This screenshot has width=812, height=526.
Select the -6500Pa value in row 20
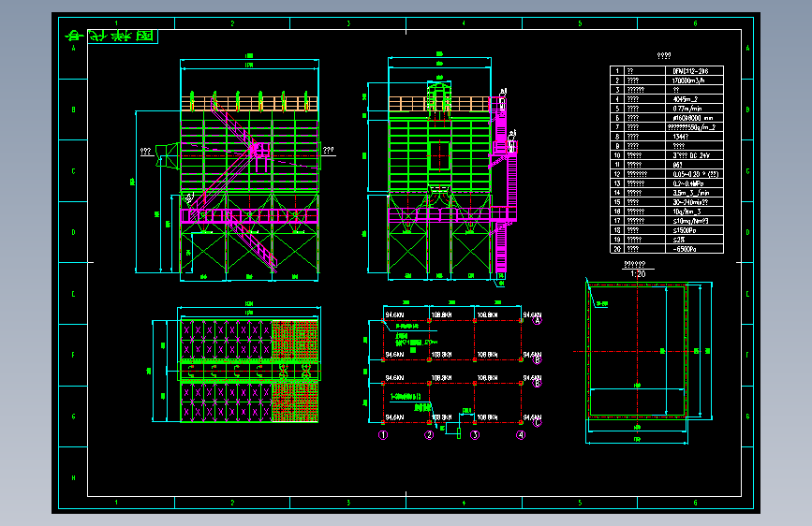pyautogui.click(x=684, y=249)
